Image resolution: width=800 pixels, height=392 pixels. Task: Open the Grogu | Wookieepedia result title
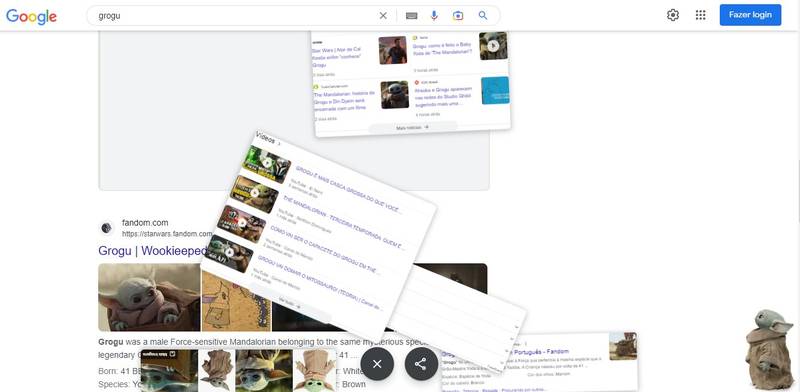pyautogui.click(x=153, y=251)
